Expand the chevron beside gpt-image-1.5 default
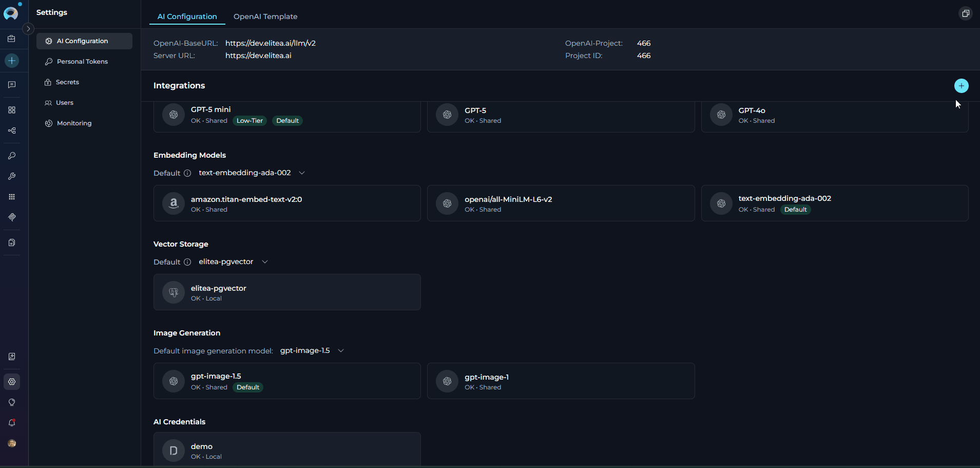Viewport: 980px width, 468px height. pyautogui.click(x=341, y=351)
